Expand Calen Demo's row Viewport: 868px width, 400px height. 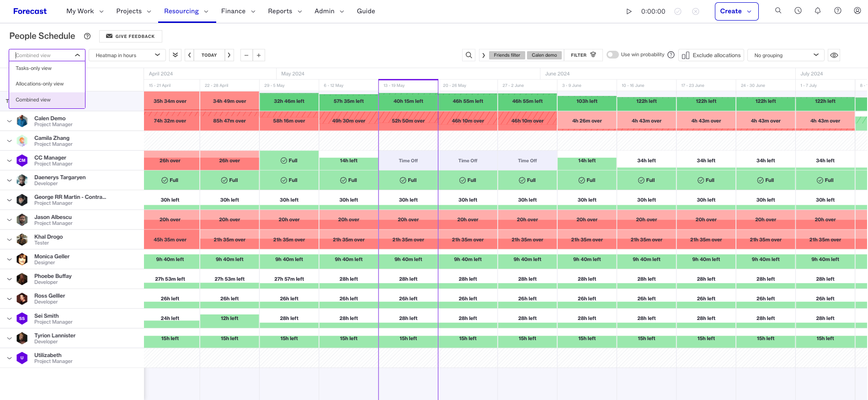click(x=9, y=121)
